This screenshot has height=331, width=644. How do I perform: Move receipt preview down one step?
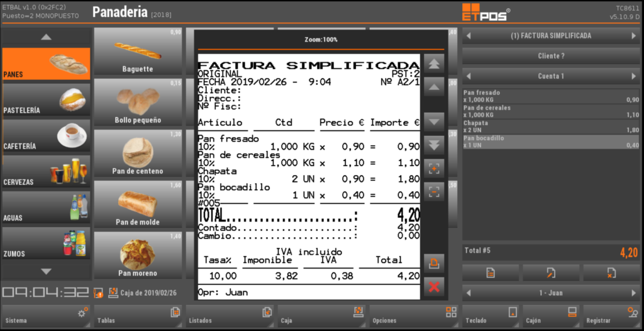[434, 122]
